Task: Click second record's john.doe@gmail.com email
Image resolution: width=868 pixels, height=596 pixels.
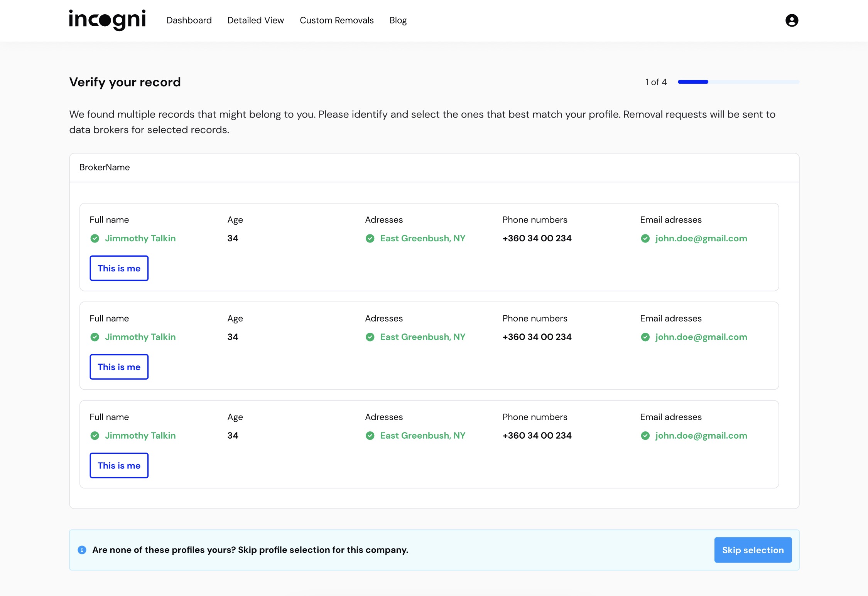Action: 701,337
